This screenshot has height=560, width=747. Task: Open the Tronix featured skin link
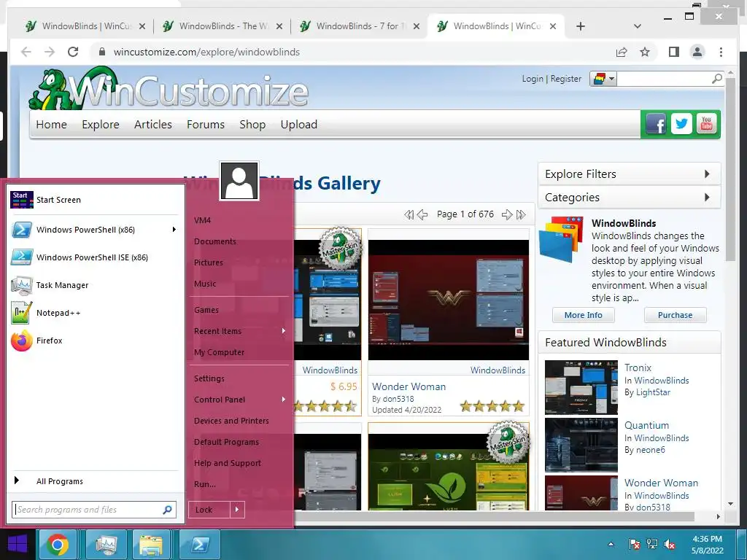[638, 367]
